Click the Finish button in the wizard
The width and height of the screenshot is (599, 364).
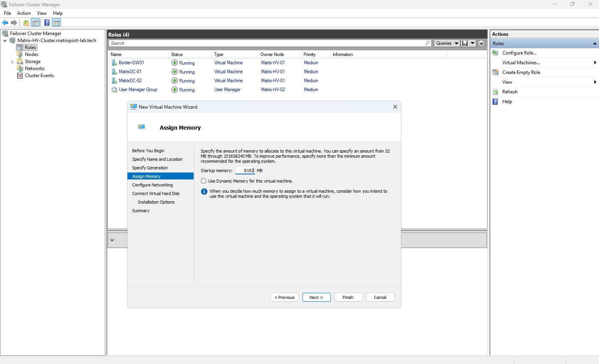pos(348,297)
